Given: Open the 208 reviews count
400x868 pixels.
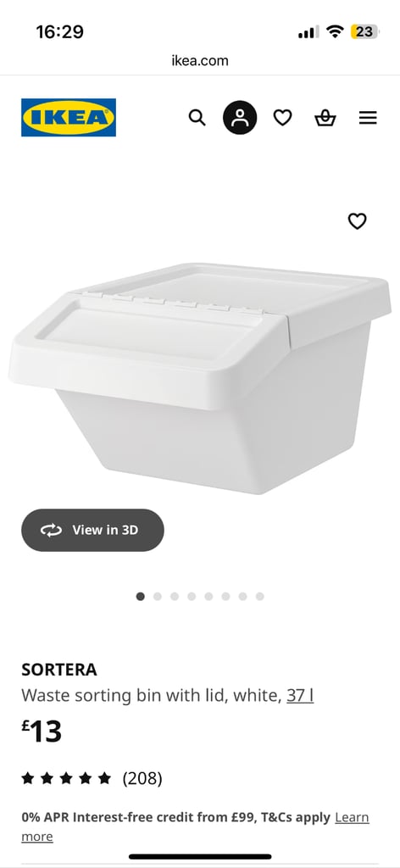Looking at the screenshot, I should (x=142, y=779).
